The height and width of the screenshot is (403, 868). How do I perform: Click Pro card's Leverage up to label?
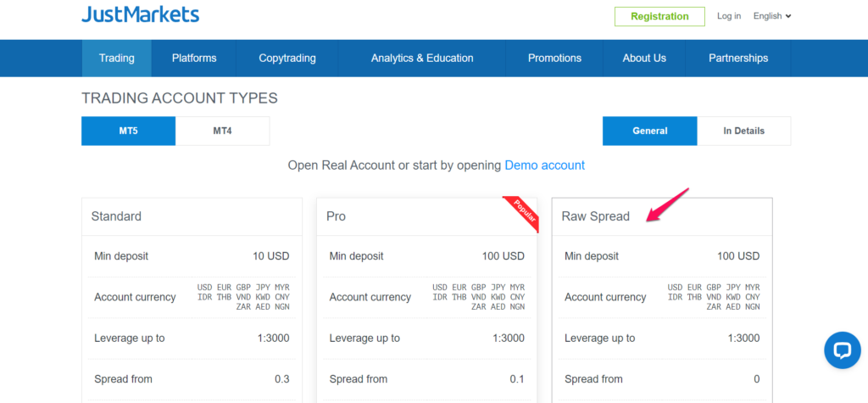click(364, 339)
